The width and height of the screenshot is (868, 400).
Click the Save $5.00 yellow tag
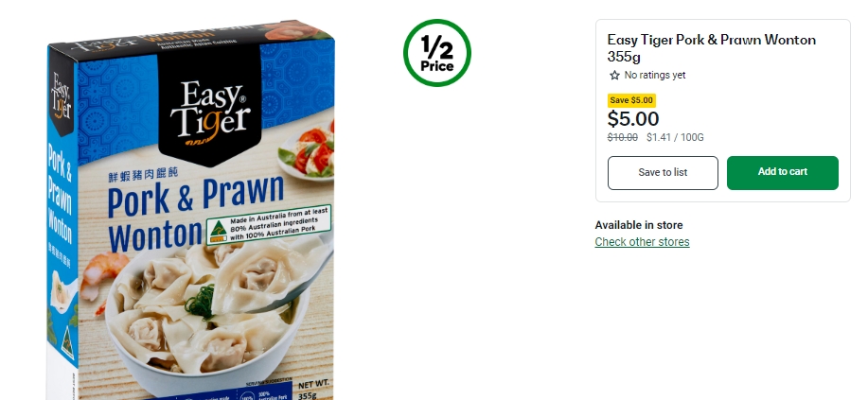tap(631, 100)
